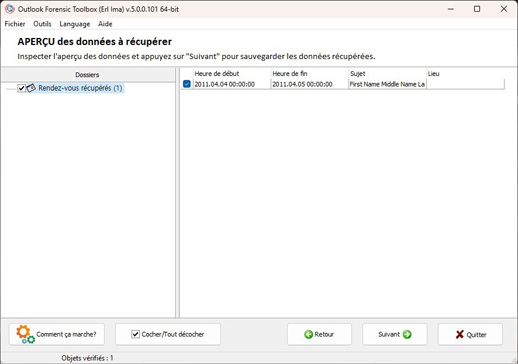Click the Dossiers panel header
Screen dimensions: 518x364
(x=87, y=75)
